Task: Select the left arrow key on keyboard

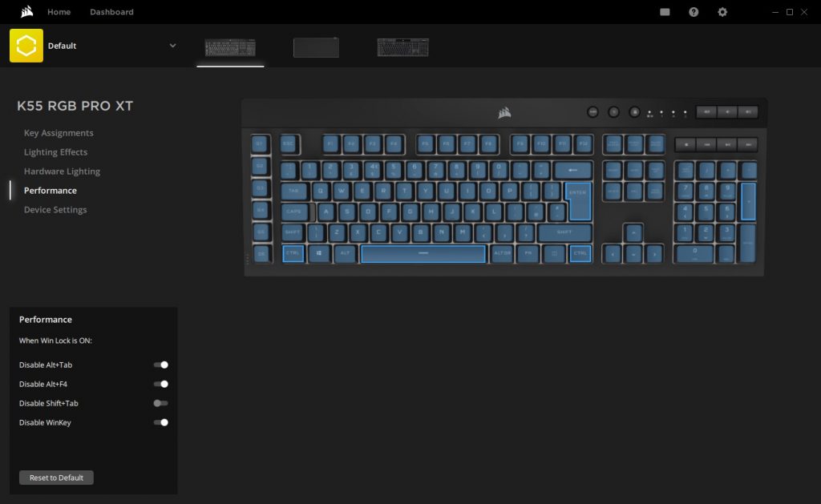Action: tap(612, 254)
